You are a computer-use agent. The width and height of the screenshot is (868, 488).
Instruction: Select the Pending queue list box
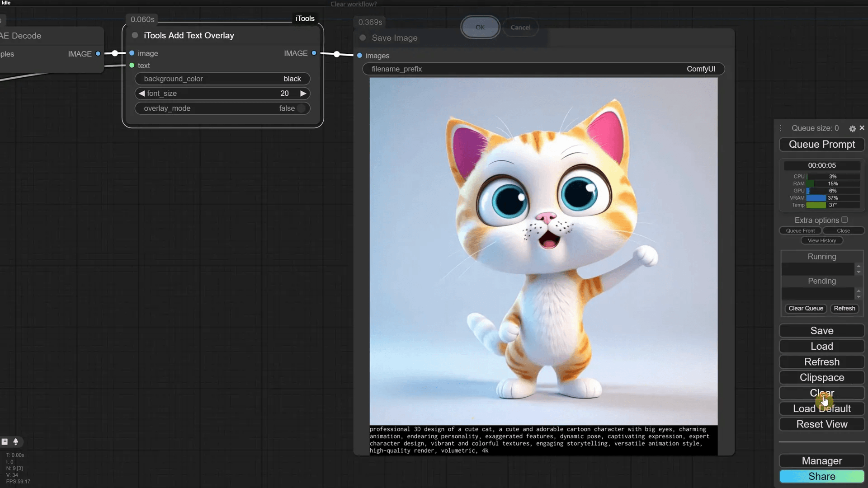[817, 294]
